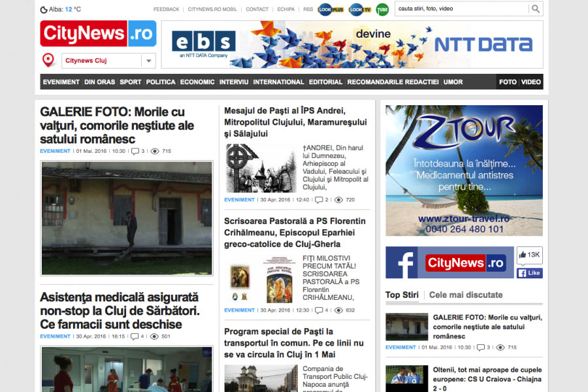
Task: Click the FEEDBACK link
Action: click(166, 9)
